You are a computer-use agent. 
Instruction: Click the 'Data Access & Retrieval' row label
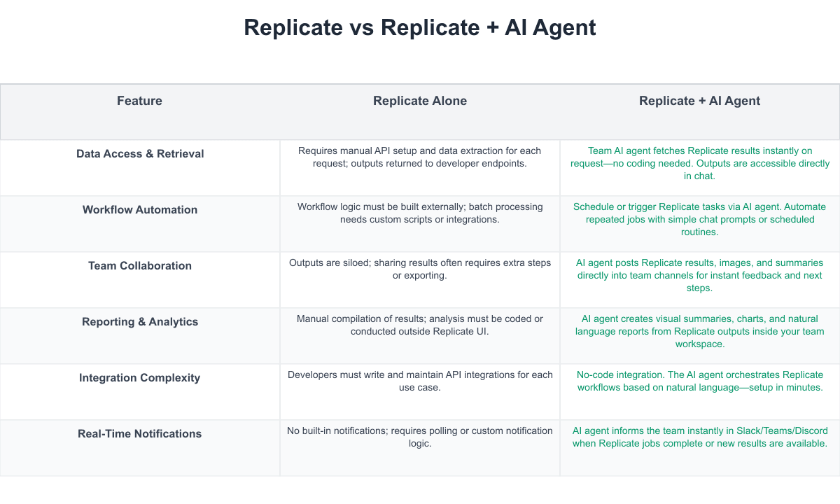pyautogui.click(x=140, y=154)
